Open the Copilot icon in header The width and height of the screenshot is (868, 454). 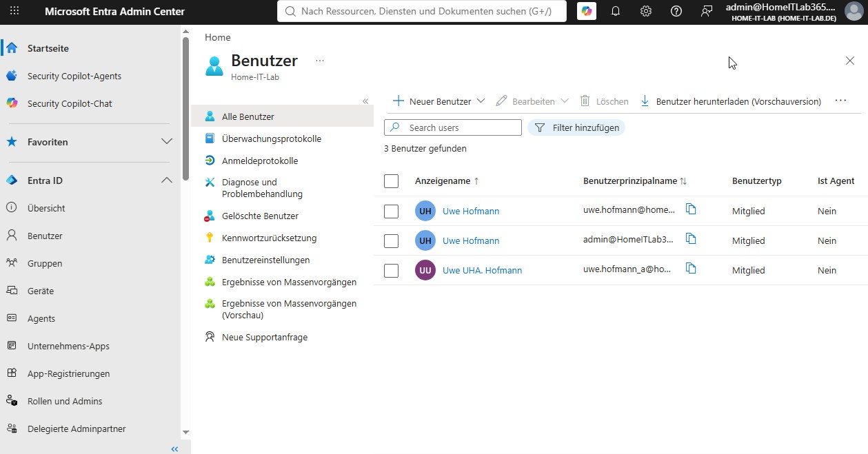[587, 11]
